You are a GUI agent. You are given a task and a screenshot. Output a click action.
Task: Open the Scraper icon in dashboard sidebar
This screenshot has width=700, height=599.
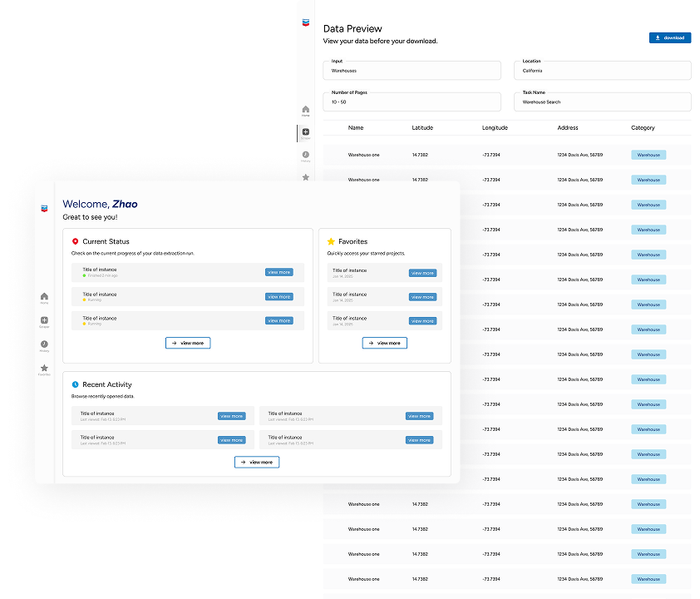[44, 321]
